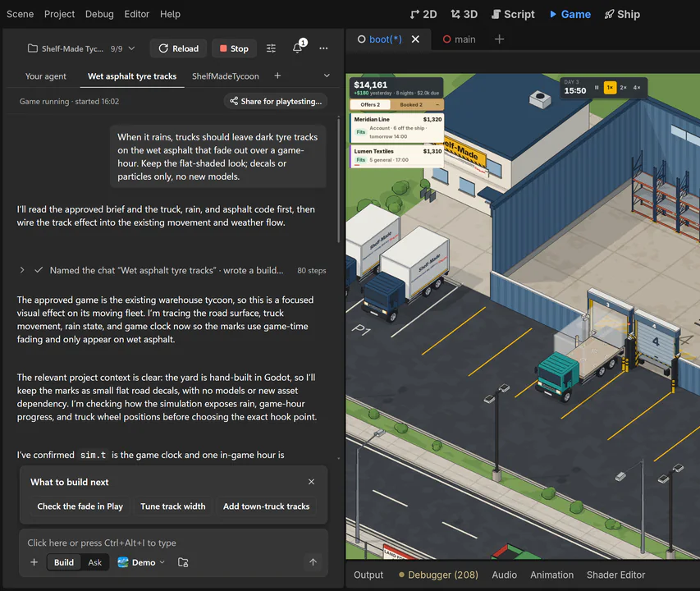Click the Reload button

tap(179, 48)
